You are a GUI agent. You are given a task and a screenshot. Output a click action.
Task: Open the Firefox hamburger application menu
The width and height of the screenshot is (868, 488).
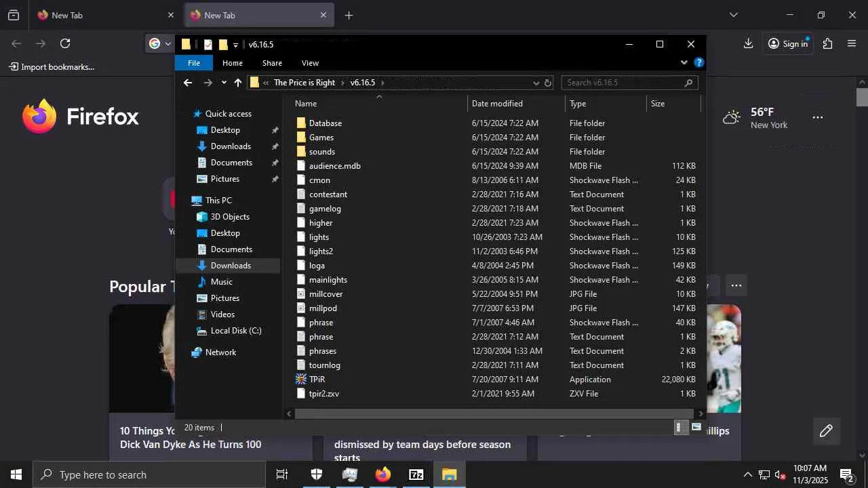[852, 43]
